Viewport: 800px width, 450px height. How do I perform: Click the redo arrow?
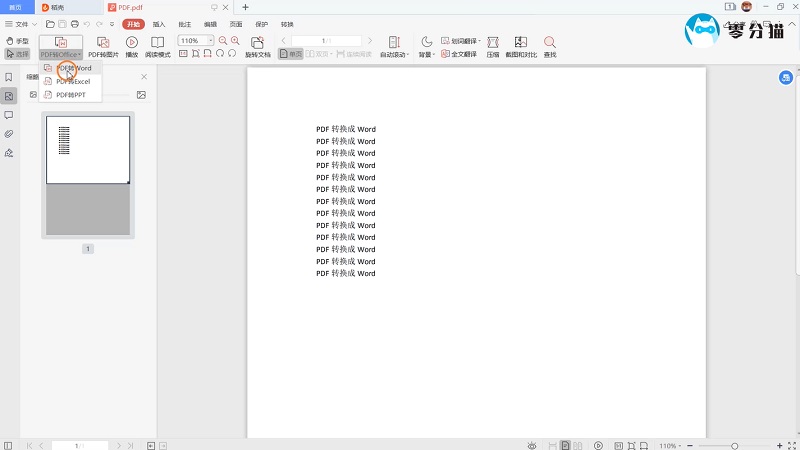coord(99,24)
